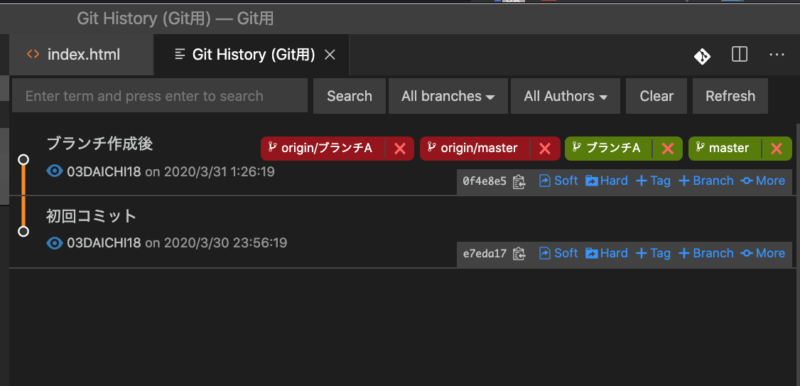Soft reset to commit e7eda17
The image size is (800, 386).
pyautogui.click(x=559, y=253)
